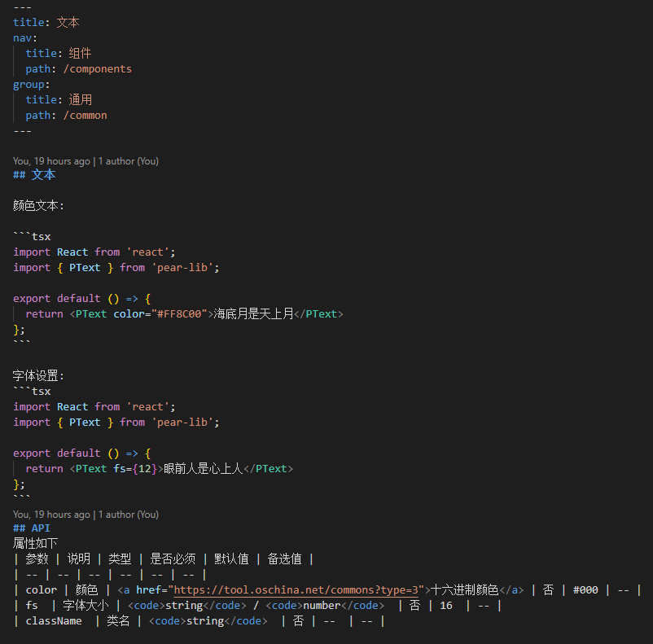Click the '#000' default value cell
Screen dimensions: 653x644
click(585, 589)
